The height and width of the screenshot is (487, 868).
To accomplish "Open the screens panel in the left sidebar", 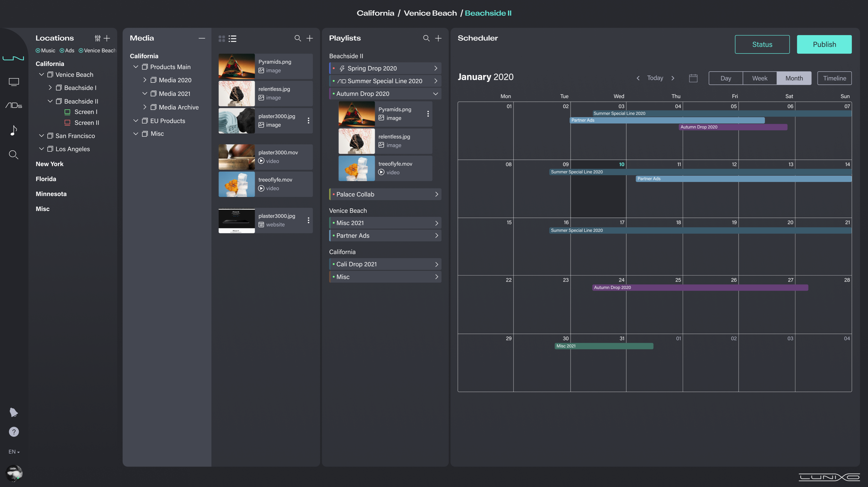I will 14,82.
